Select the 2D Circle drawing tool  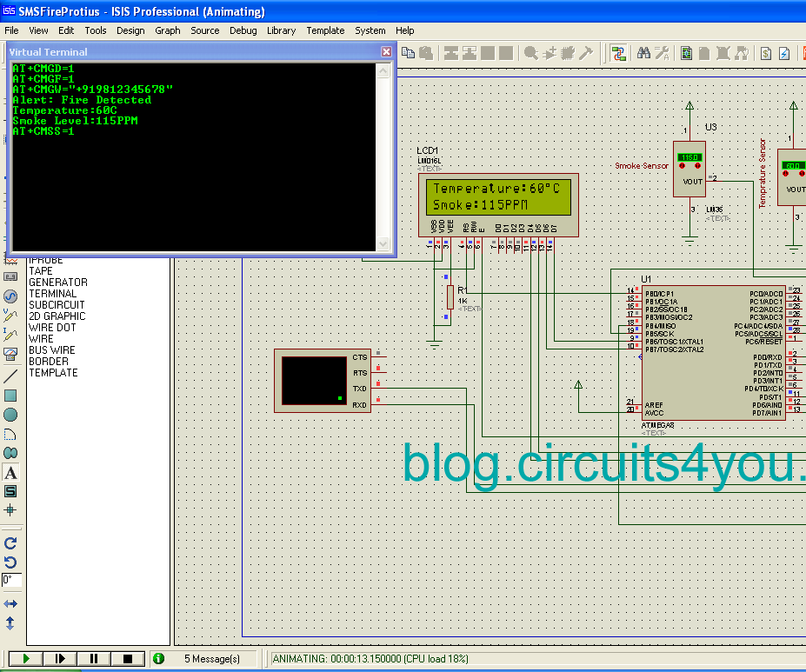click(11, 414)
